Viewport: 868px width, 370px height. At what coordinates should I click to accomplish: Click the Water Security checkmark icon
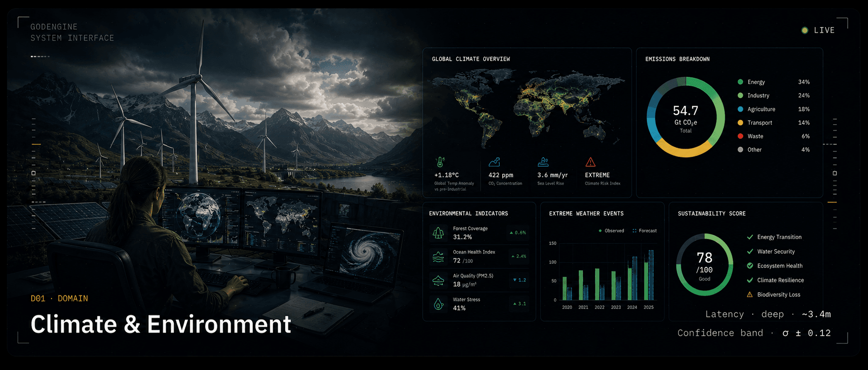click(x=750, y=251)
